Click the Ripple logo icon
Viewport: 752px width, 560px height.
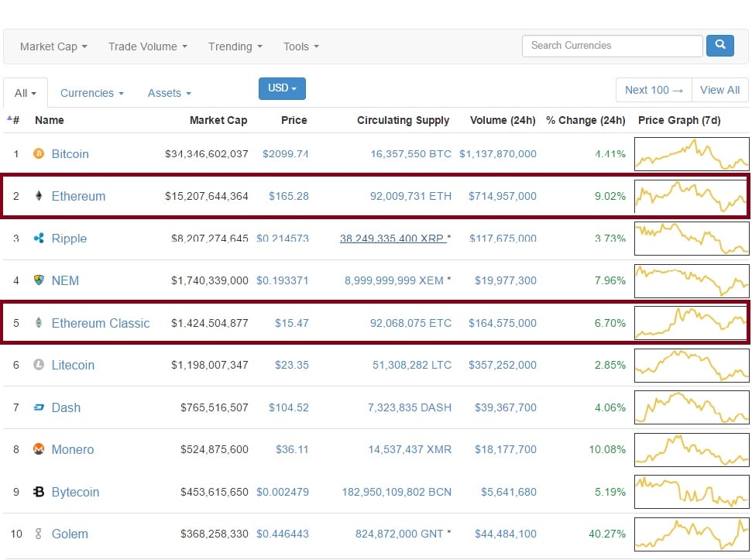click(x=39, y=239)
